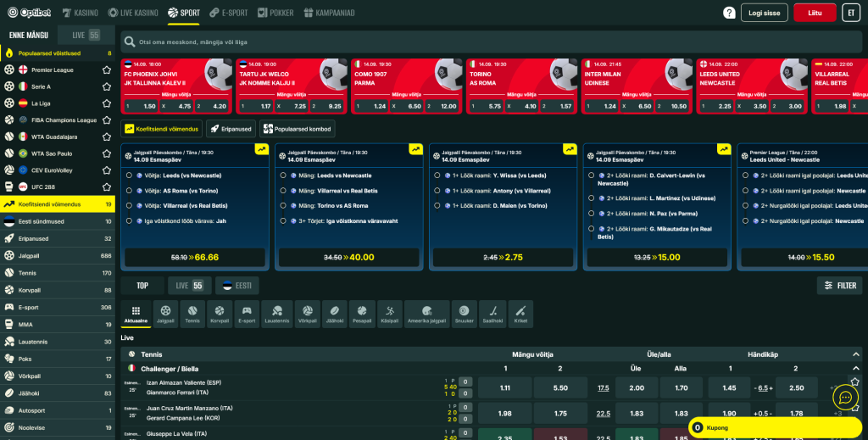This screenshot has height=440, width=868.
Task: Collapse the Challenger / Biella chevron
Action: [x=856, y=369]
